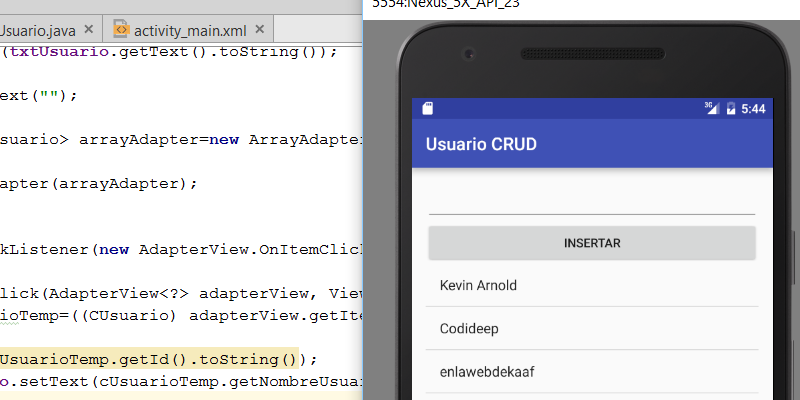The height and width of the screenshot is (400, 800).
Task: Tap the 3G signal strength icon
Action: coord(711,108)
